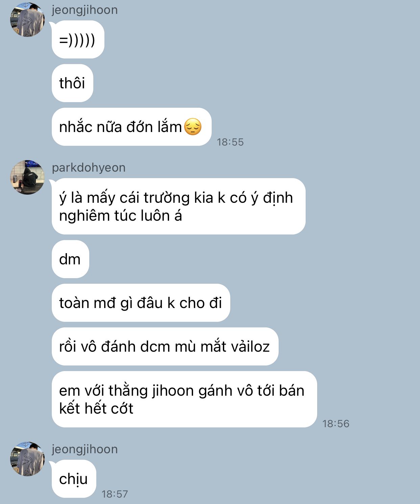Open jeongjihoon username above "chịu"
The height and width of the screenshot is (504, 420).
pos(85,449)
